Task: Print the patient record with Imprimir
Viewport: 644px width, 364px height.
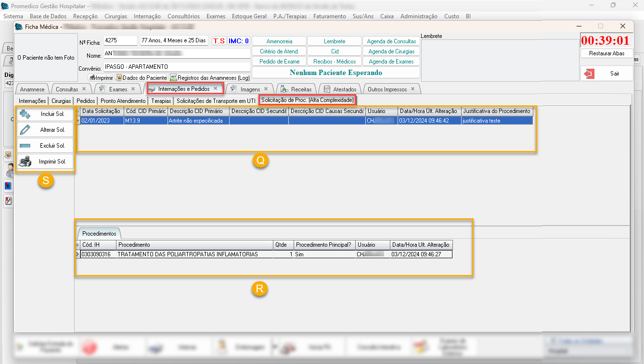Action: pos(101,77)
